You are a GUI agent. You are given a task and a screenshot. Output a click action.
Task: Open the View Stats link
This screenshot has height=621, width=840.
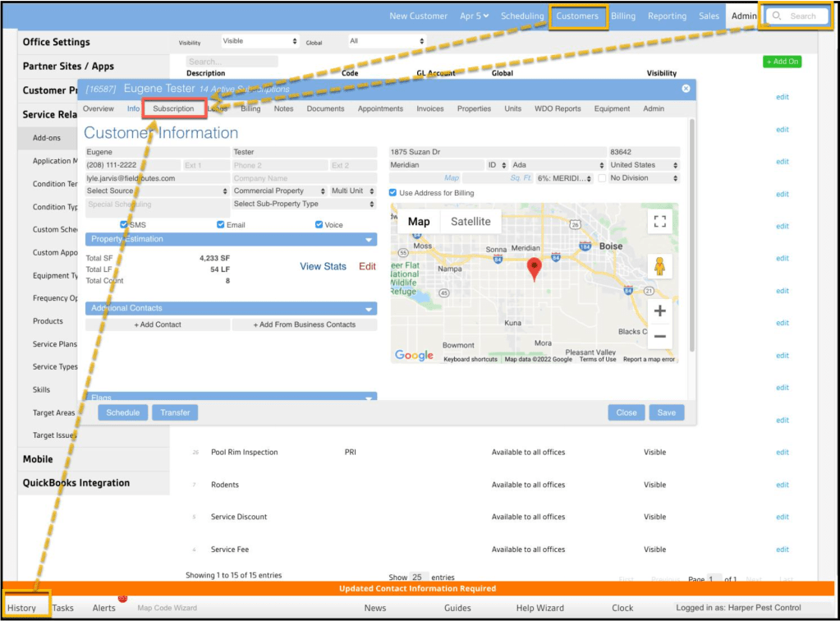(x=323, y=267)
